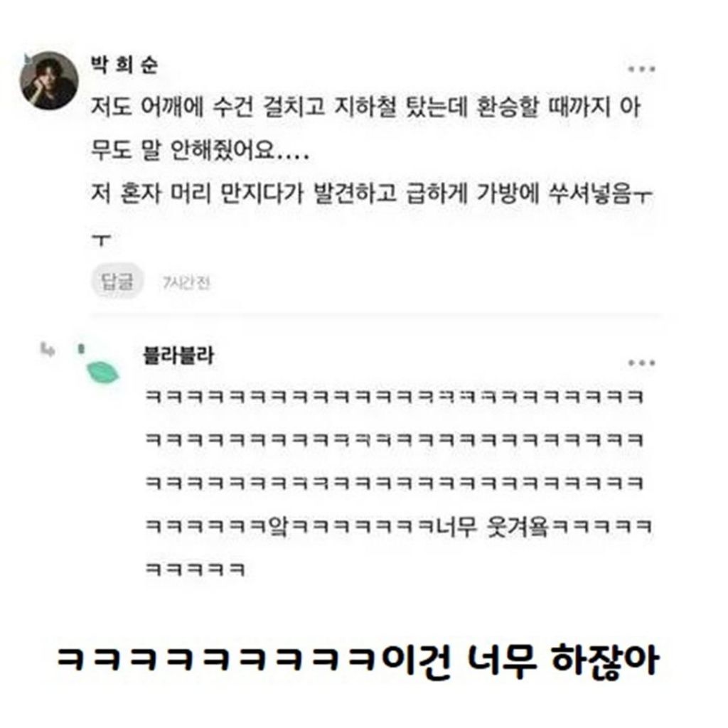Click the reply arrow indicator icon
Viewport: 728px width, 728px height.
[x=48, y=350]
